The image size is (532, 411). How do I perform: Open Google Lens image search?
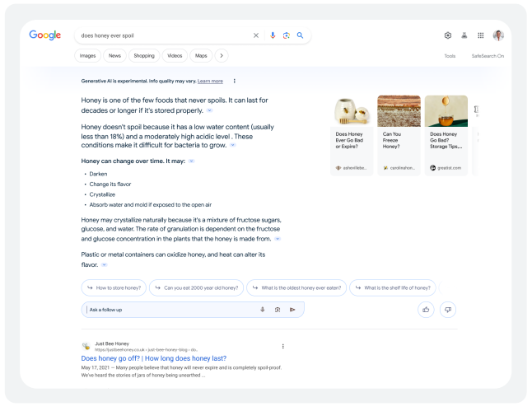(x=287, y=35)
